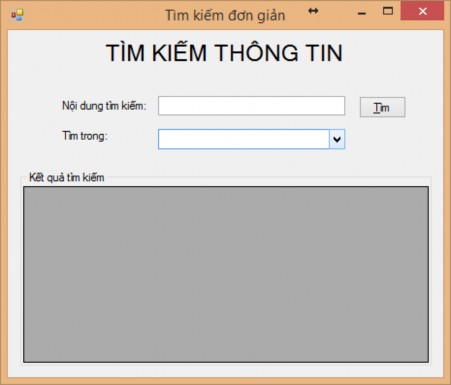Click the application icon in title bar

pos(17,15)
